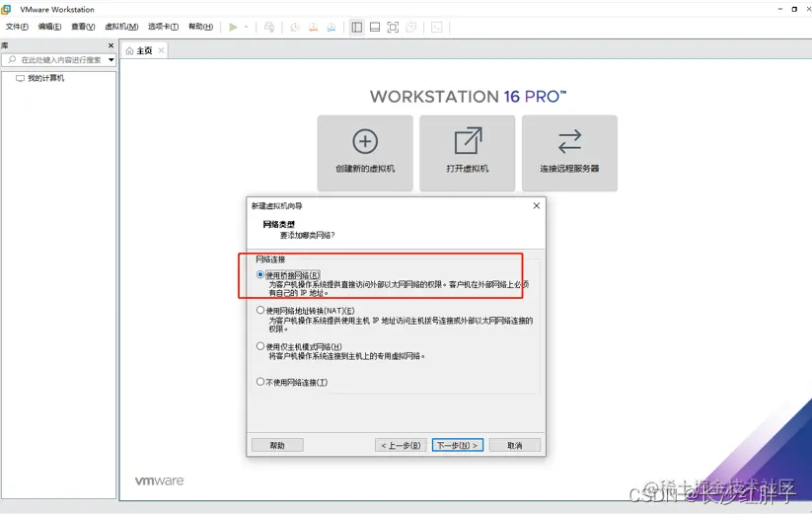Click the 创建新的虚拟机 plus tile
Screen dimensions: 812x514
click(x=365, y=153)
